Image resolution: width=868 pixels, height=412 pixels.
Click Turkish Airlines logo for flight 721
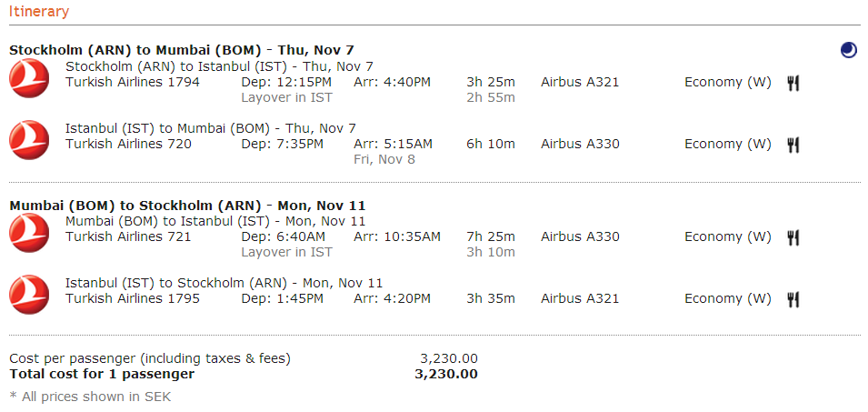click(x=29, y=233)
